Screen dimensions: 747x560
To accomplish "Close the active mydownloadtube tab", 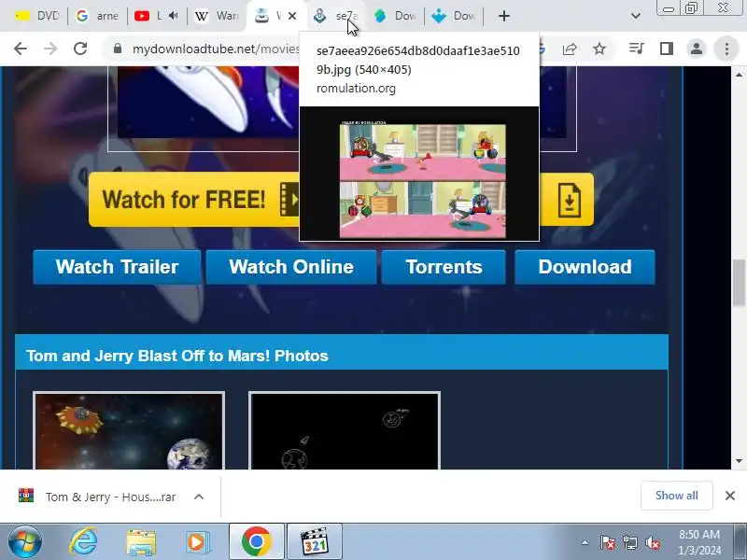I will (292, 16).
